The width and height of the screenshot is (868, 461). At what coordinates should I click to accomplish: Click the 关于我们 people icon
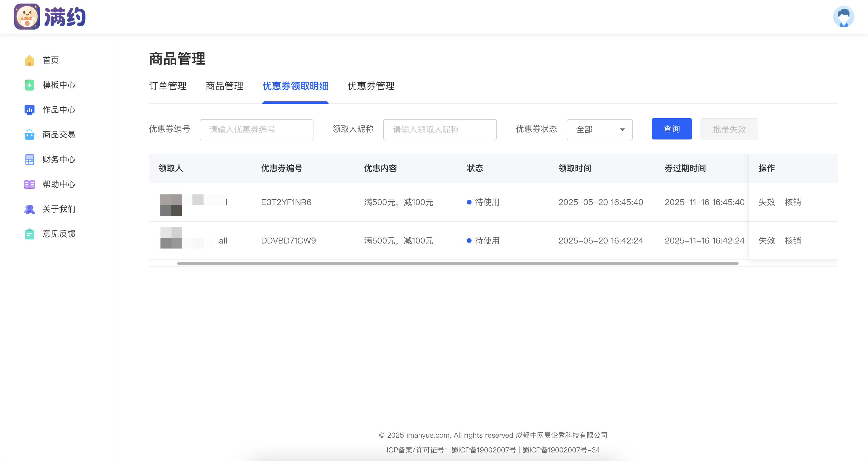(29, 209)
